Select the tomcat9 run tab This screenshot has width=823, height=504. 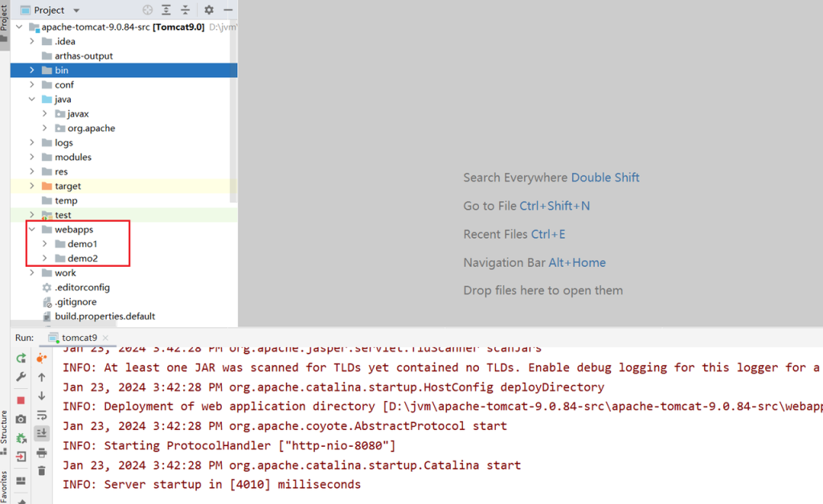[x=79, y=338]
